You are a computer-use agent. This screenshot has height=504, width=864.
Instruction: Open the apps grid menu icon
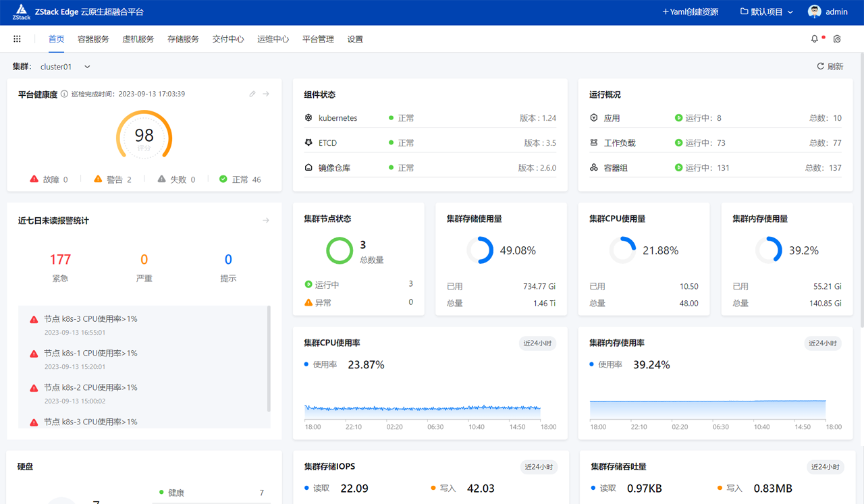(x=17, y=39)
